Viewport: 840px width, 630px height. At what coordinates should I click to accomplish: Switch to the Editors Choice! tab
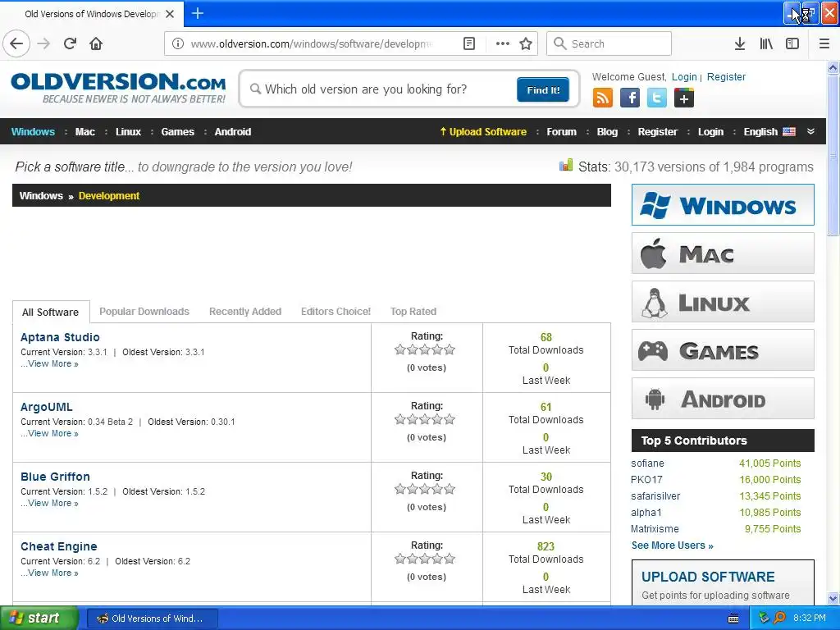336,311
